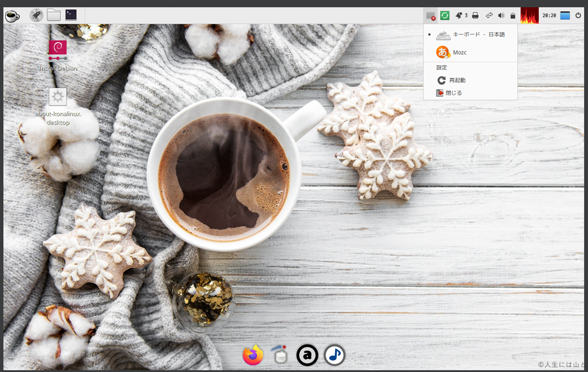The width and height of the screenshot is (588, 372).
Task: Open the volume speaker icon
Action: (501, 16)
